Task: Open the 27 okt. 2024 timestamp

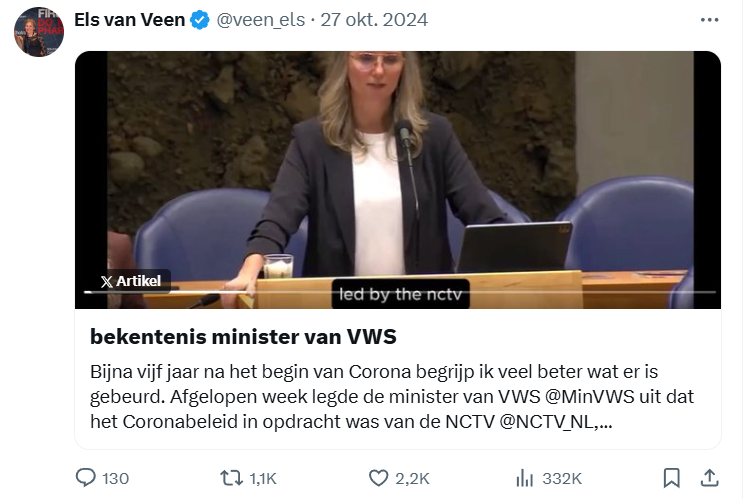Action: tap(374, 20)
